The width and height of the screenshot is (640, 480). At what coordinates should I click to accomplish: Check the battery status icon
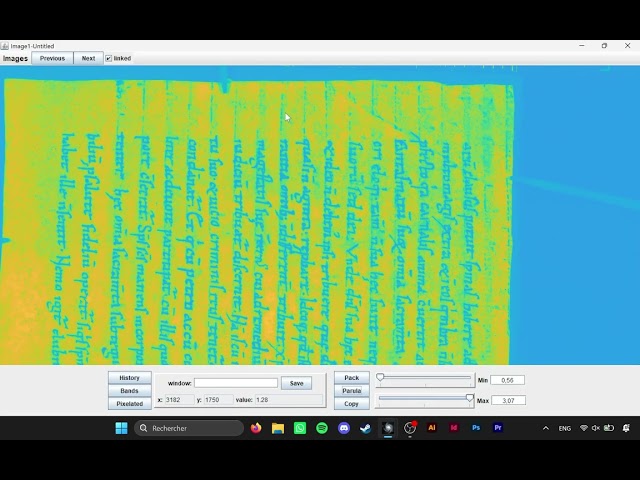tap(609, 428)
